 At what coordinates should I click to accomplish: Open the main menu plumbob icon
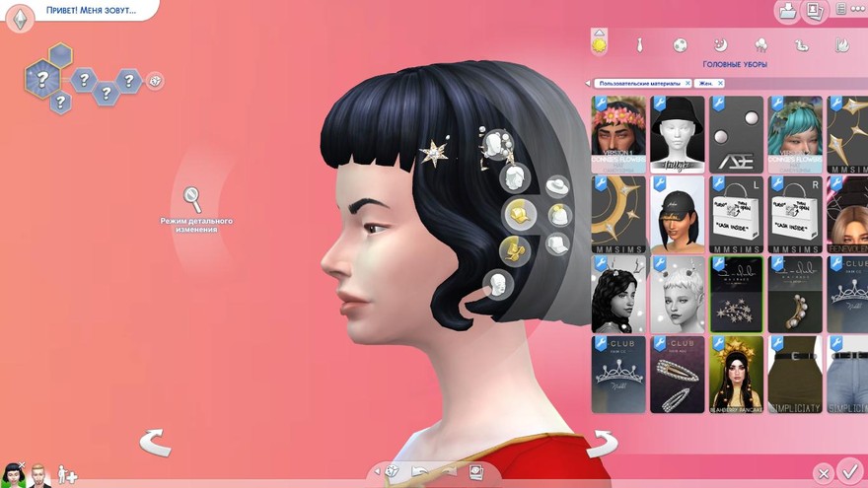click(20, 19)
